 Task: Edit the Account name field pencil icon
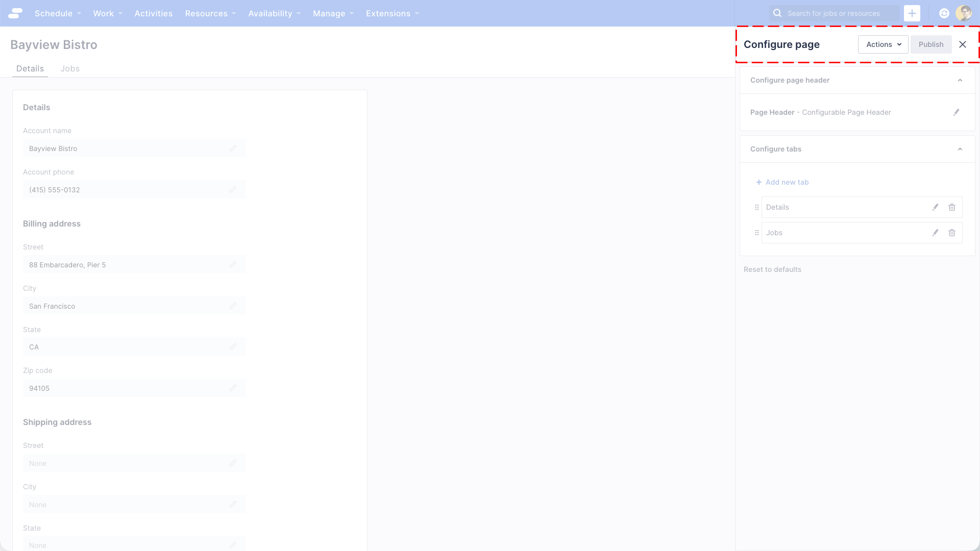click(233, 148)
